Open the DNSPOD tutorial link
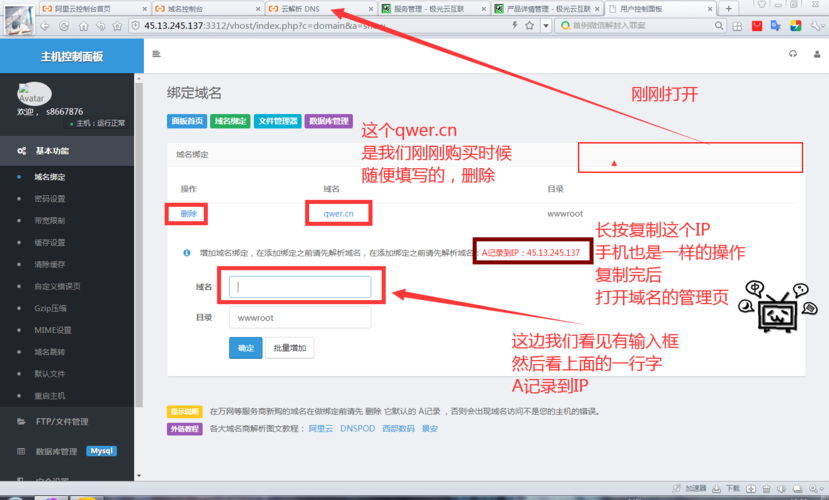 (357, 429)
